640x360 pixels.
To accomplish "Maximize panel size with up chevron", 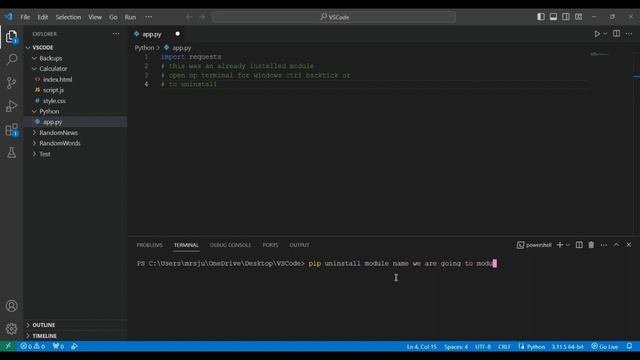I will click(616, 245).
